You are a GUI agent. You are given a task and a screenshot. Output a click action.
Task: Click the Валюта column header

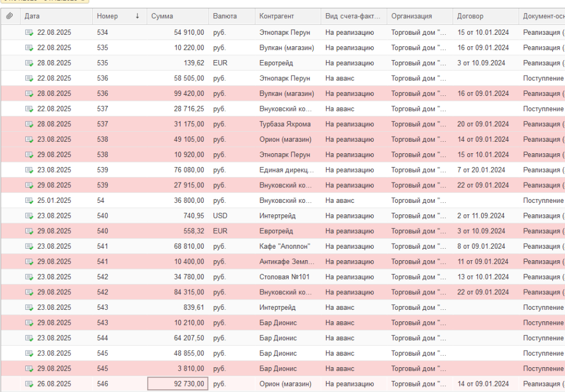point(225,17)
